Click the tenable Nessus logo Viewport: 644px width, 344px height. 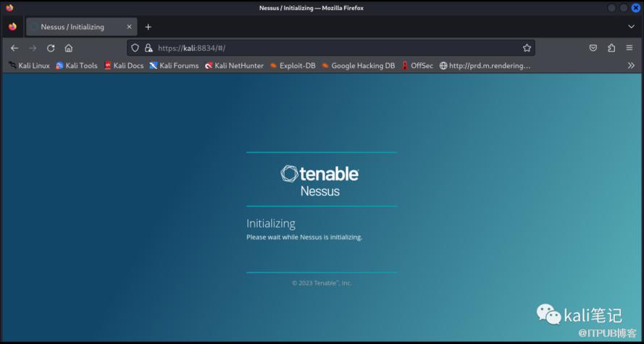coord(320,180)
